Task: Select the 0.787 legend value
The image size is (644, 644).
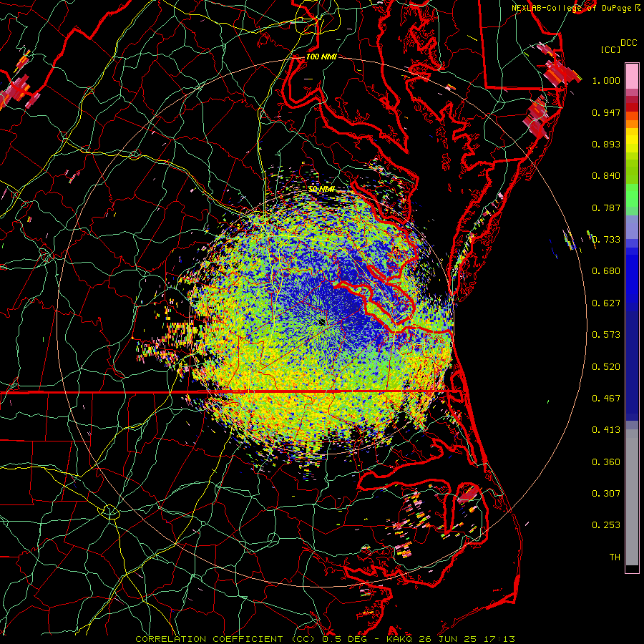Action: point(606,208)
